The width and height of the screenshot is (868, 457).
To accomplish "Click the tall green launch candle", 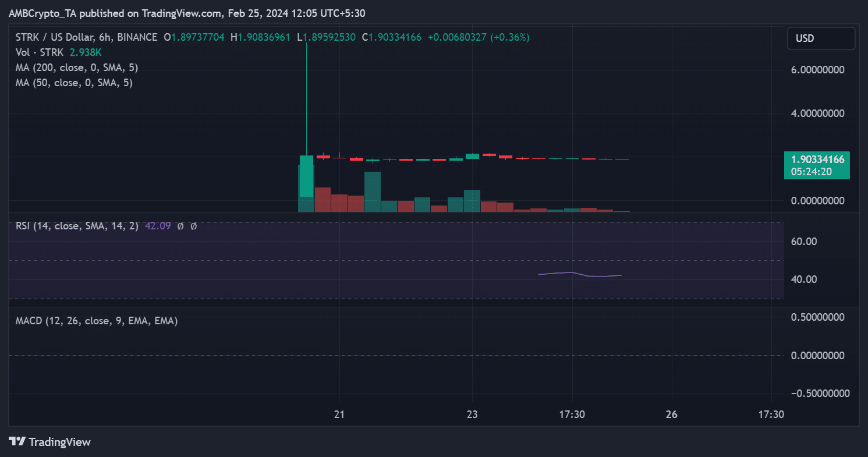I will point(306,175).
